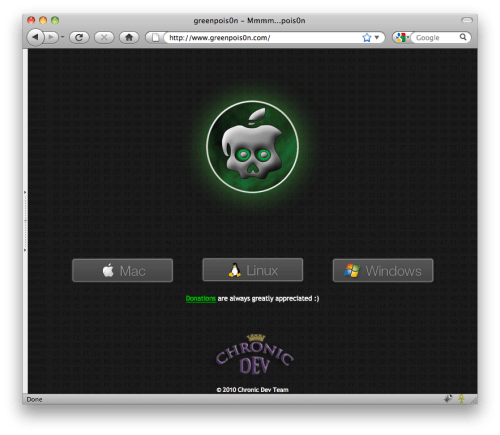Open the Google search engine selector dropdown
The image size is (500, 435).
(402, 37)
